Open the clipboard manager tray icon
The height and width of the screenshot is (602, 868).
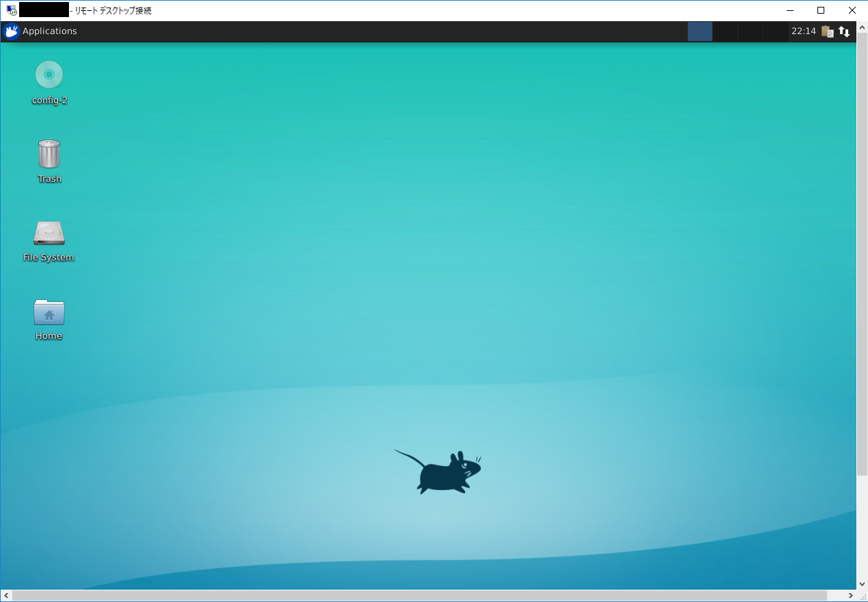coord(828,31)
